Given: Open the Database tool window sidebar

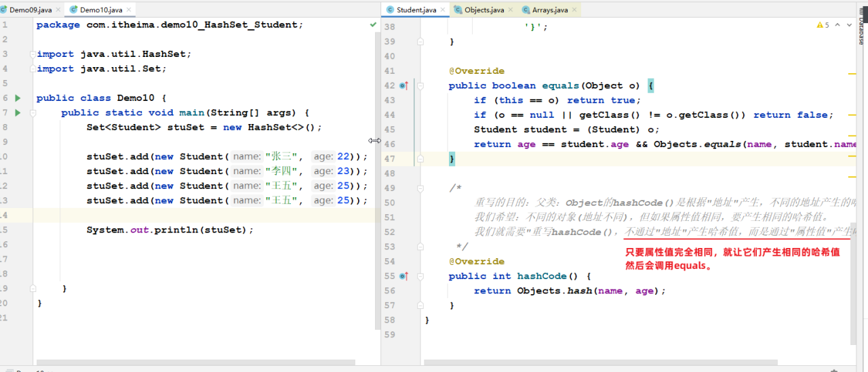Looking at the screenshot, I should click(x=863, y=26).
